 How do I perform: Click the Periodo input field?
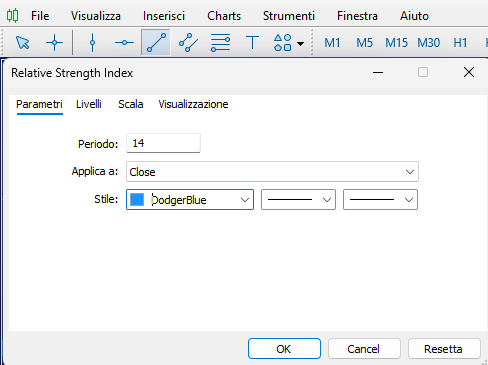pyautogui.click(x=163, y=143)
